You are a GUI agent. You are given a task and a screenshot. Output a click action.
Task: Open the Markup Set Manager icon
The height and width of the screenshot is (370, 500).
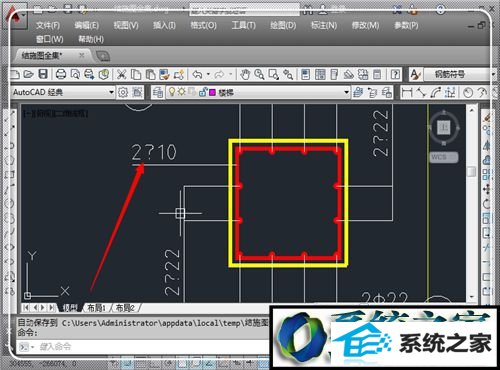click(363, 74)
